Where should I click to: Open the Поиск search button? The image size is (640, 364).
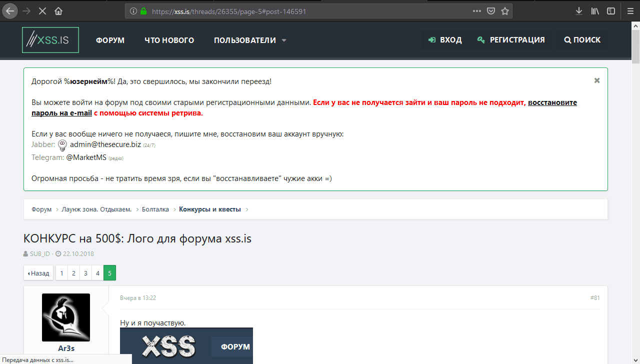(582, 40)
